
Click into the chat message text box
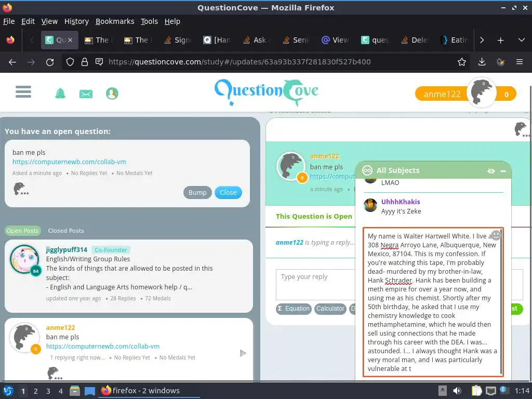click(x=432, y=302)
